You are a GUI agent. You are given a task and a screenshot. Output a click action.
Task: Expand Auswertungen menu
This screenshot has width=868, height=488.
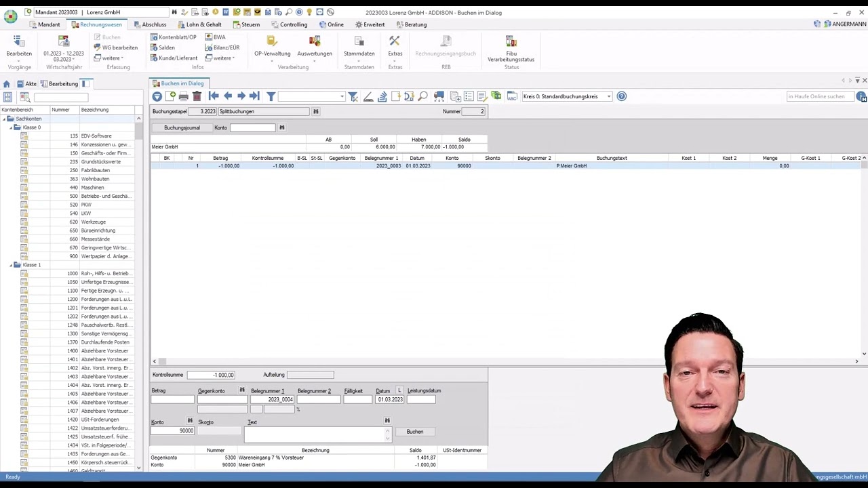[x=315, y=49]
